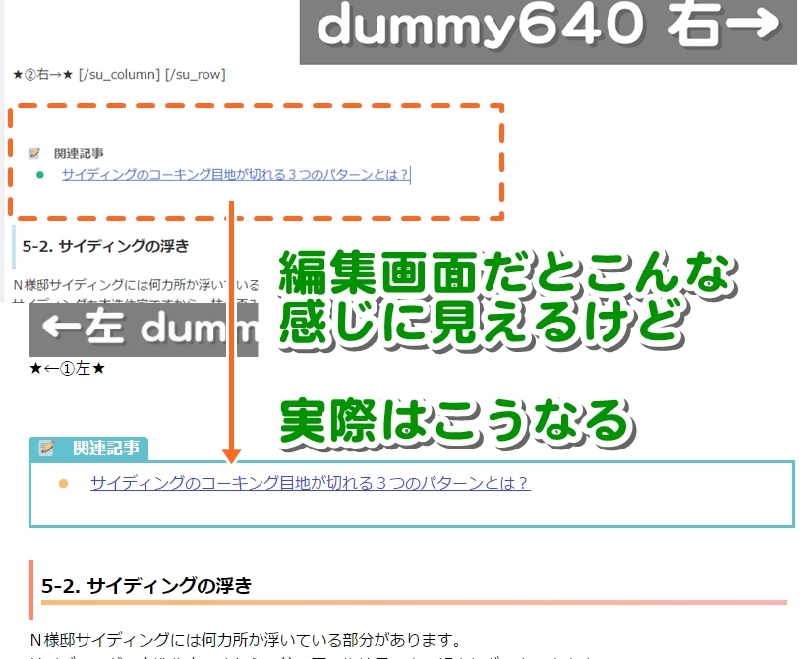Screen dimensions: 812x659
Task: Click the 関連記事 label in the editor
Action: [79, 153]
